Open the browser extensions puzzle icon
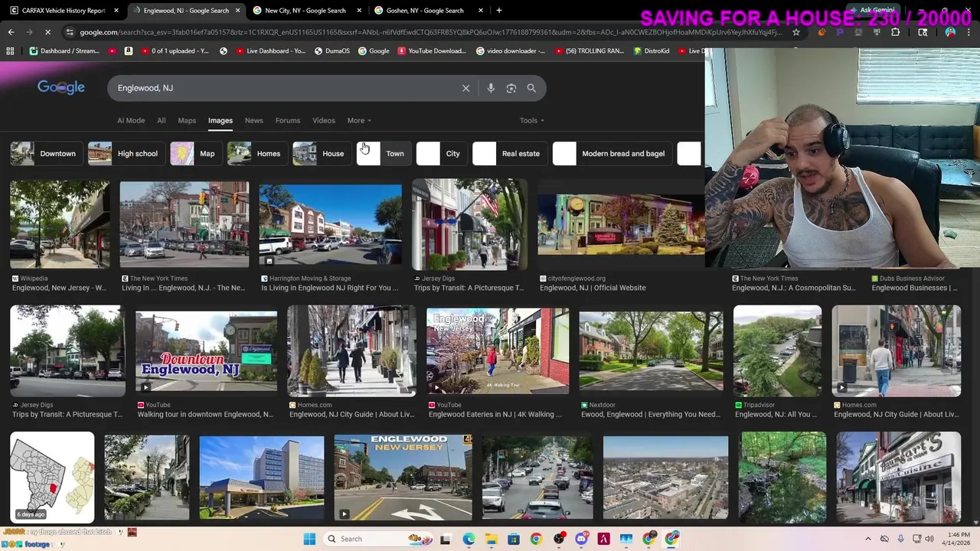This screenshot has height=551, width=980. 895,32
